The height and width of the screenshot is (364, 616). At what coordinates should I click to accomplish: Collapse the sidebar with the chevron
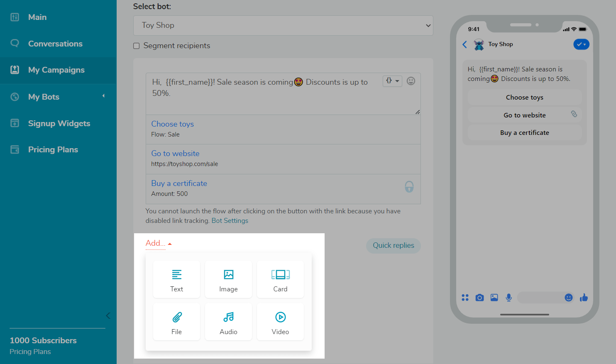(x=108, y=316)
